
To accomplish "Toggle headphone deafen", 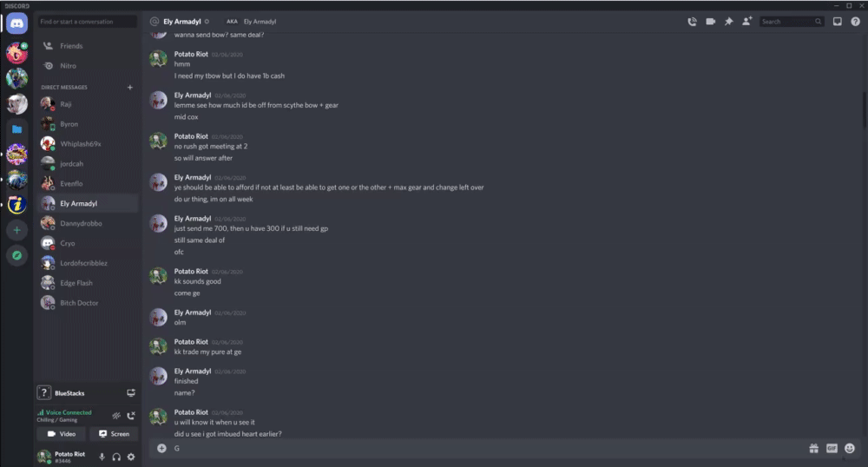I will (x=116, y=457).
